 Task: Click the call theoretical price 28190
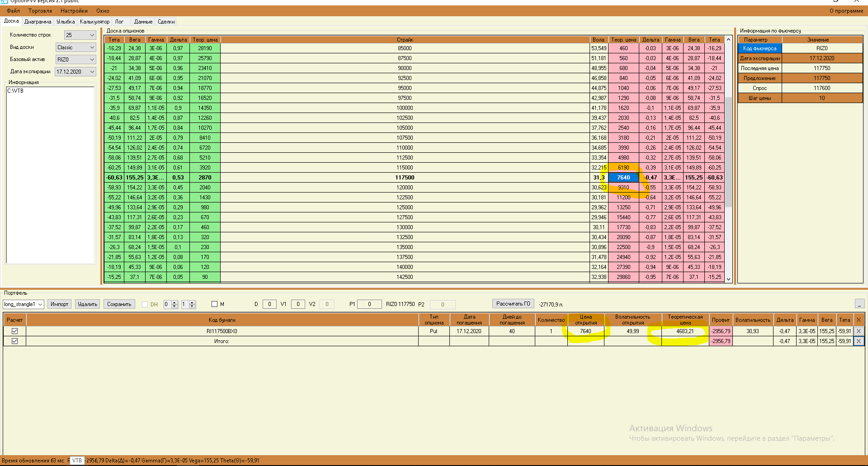pyautogui.click(x=205, y=48)
